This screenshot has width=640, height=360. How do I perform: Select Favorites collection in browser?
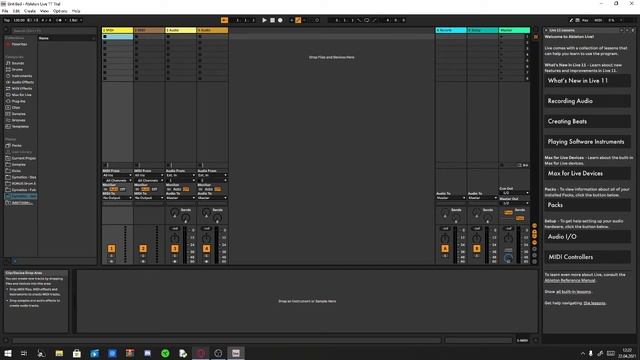pos(19,44)
